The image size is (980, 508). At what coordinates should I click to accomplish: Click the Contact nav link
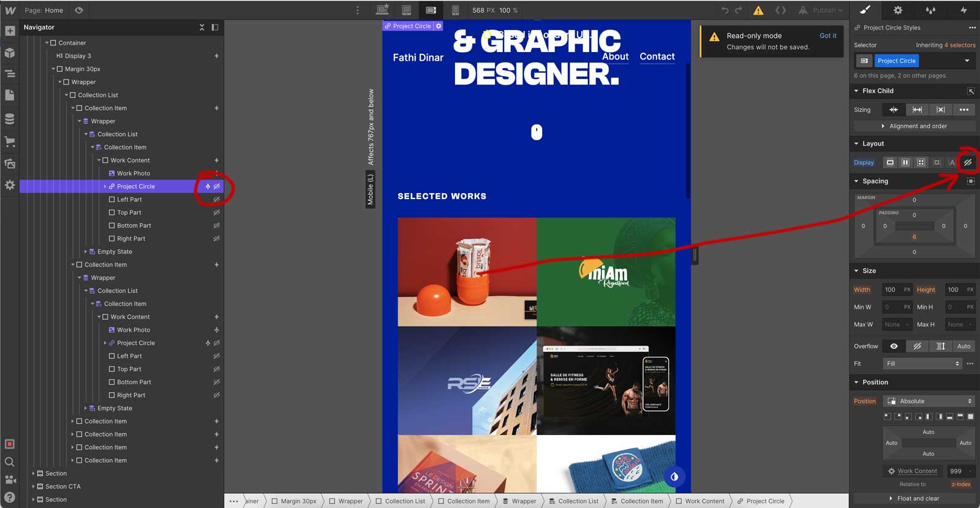pyautogui.click(x=657, y=56)
